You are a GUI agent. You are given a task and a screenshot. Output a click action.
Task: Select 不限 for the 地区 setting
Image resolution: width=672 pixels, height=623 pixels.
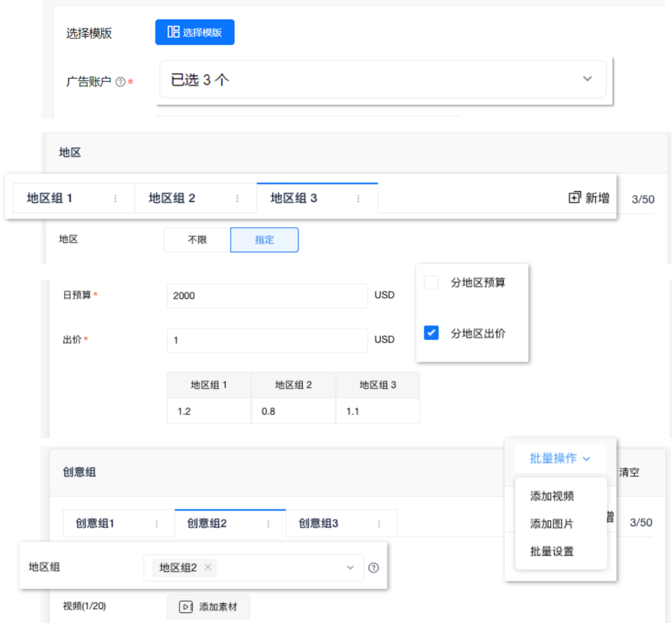(x=197, y=239)
